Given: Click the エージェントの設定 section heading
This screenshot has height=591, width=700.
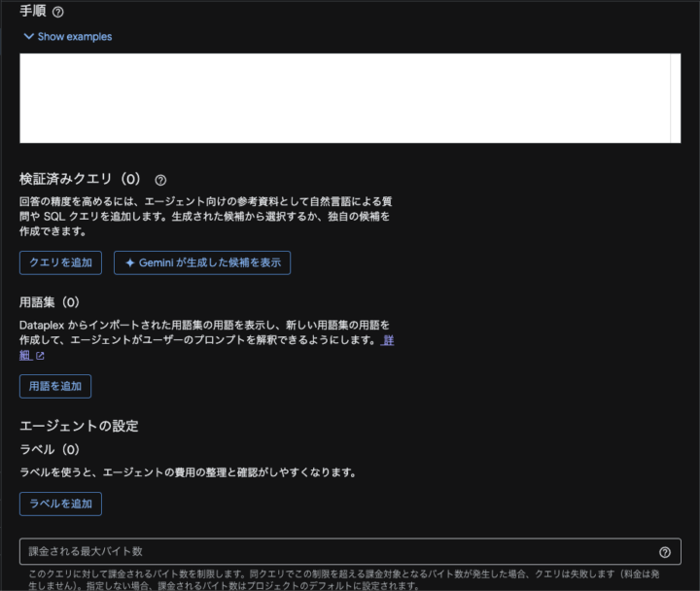Looking at the screenshot, I should point(79,426).
